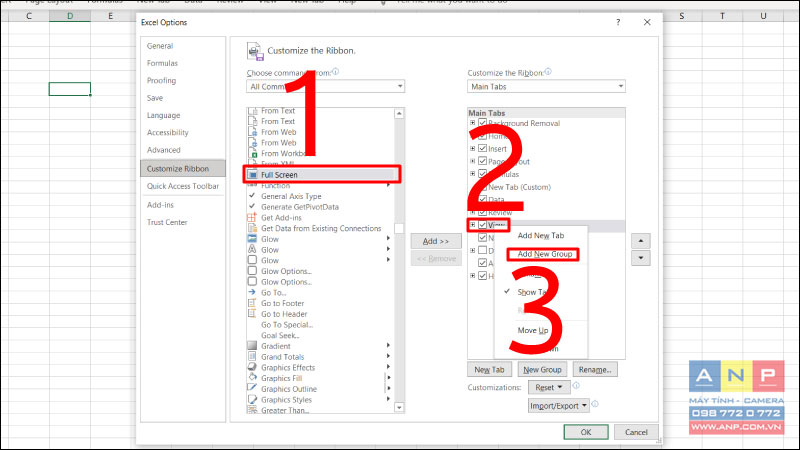This screenshot has height=450, width=800.
Task: Select the From Workbook command icon
Action: [253, 153]
